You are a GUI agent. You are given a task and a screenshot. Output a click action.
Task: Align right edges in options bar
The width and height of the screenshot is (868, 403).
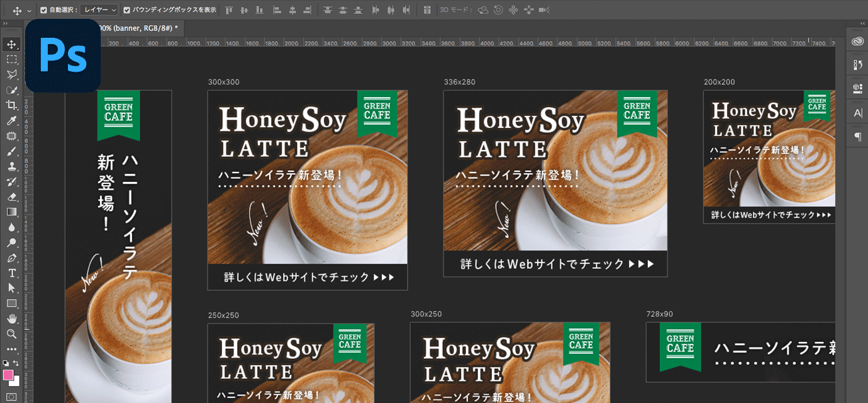(x=308, y=10)
